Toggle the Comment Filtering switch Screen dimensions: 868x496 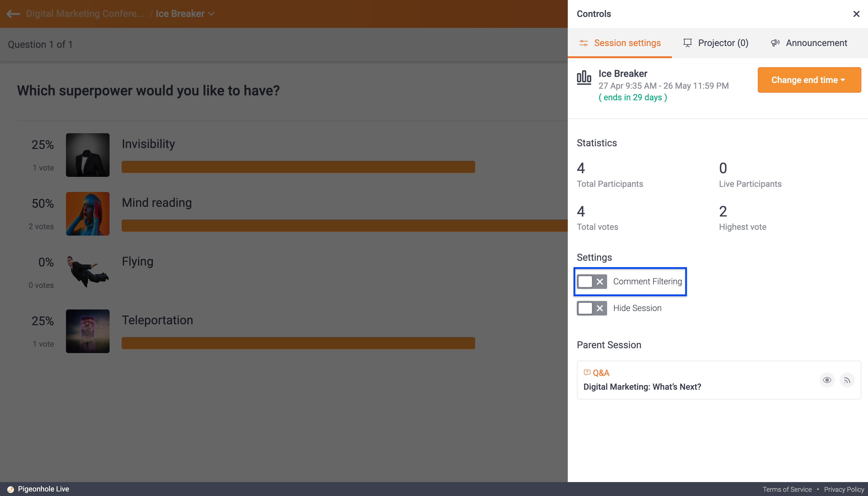(592, 282)
